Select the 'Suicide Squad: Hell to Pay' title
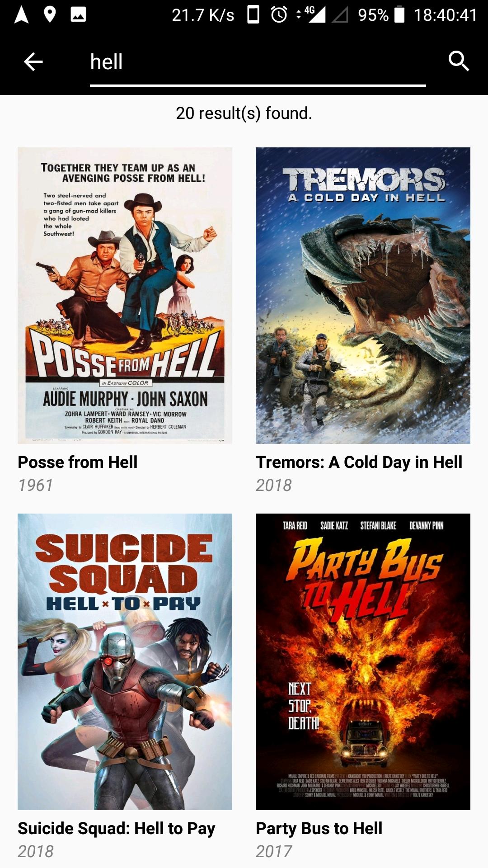The height and width of the screenshot is (868, 488). 117,828
